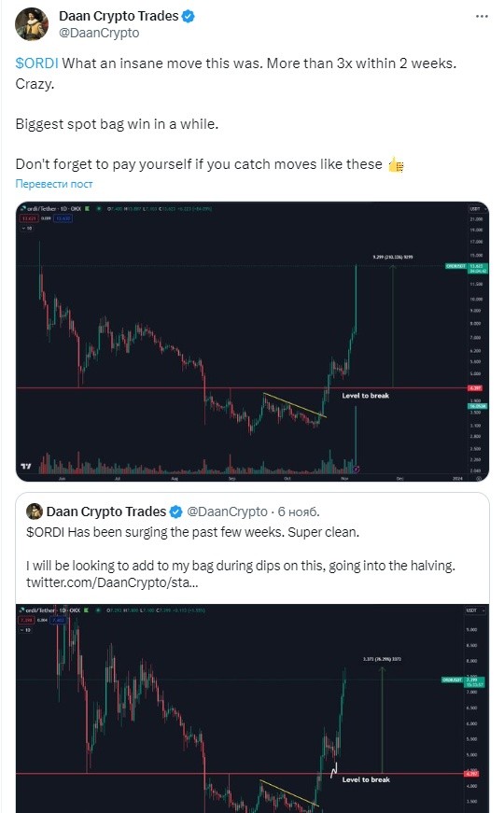Click verified badge in the quoted post
The image size is (504, 813).
click(x=176, y=512)
